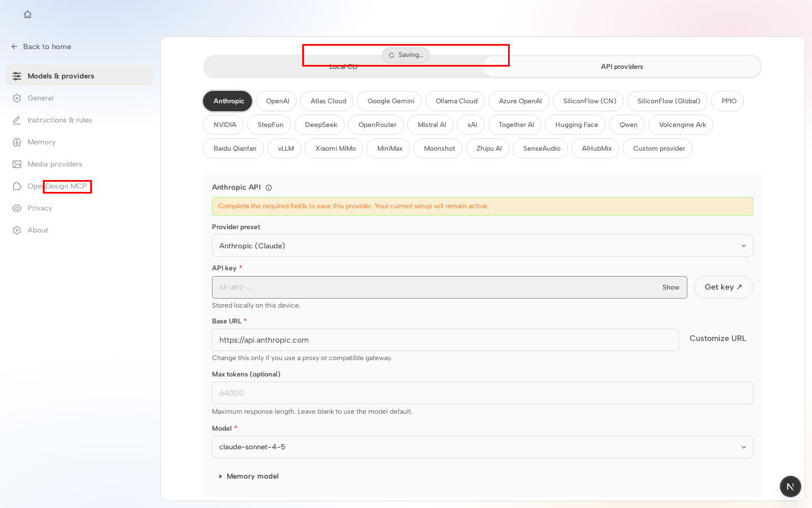
Task: Open the Media providers section
Action: tap(80, 164)
